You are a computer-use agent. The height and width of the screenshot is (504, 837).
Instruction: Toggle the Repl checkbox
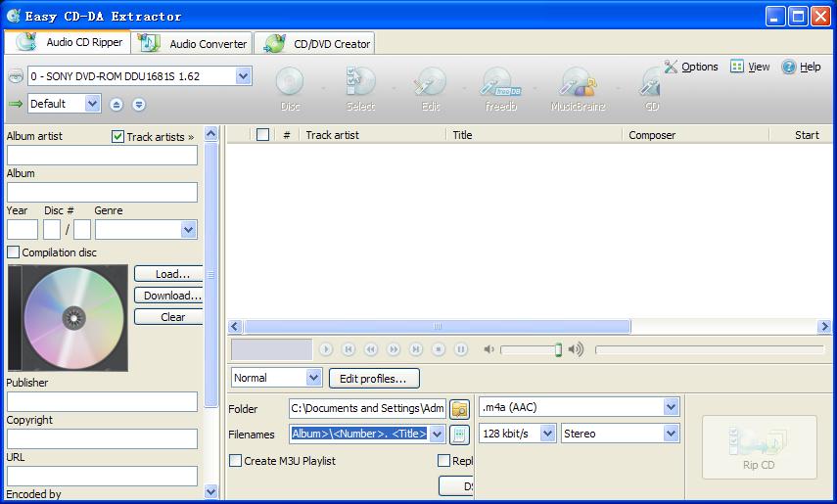coord(443,460)
